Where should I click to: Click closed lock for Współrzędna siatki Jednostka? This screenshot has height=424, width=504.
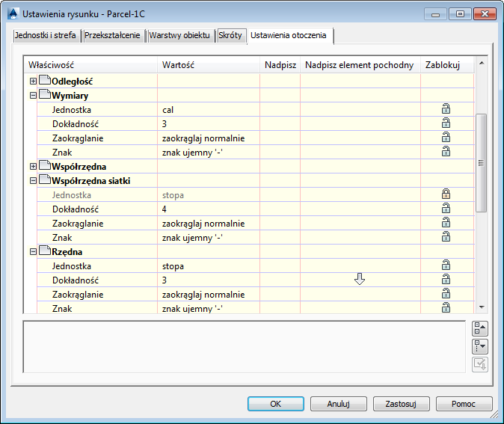tap(446, 194)
